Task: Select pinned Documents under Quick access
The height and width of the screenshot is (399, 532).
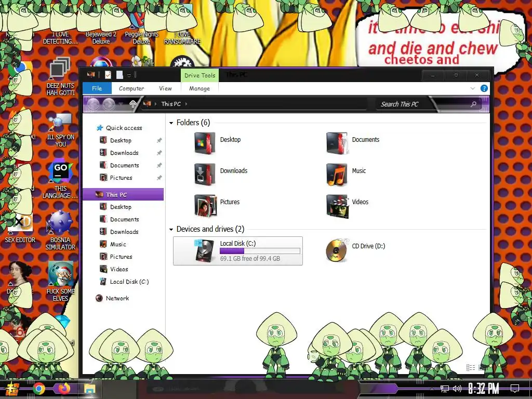Action: [124, 165]
